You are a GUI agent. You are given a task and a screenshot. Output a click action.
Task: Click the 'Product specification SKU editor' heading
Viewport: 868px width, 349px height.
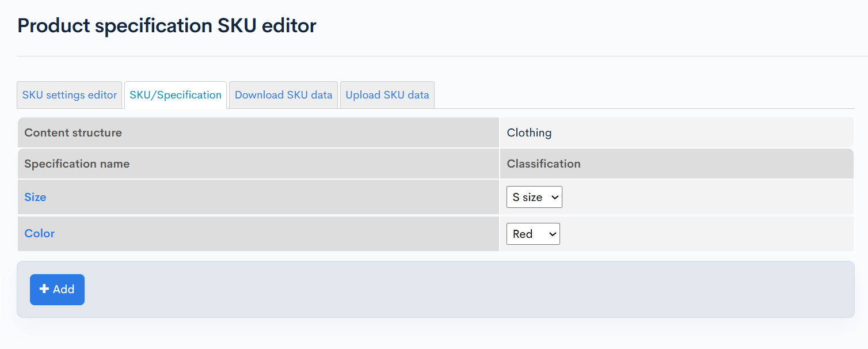point(167,26)
